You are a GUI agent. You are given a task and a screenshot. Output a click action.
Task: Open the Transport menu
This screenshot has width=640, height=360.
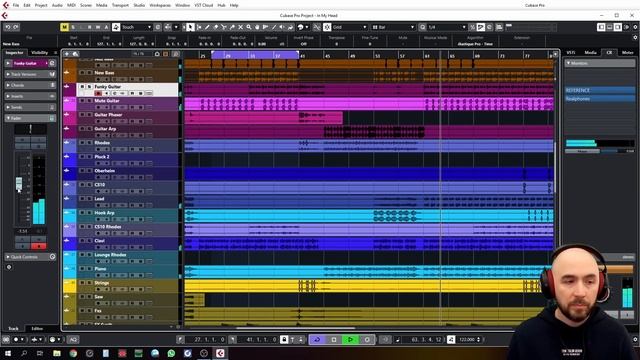tap(120, 5)
